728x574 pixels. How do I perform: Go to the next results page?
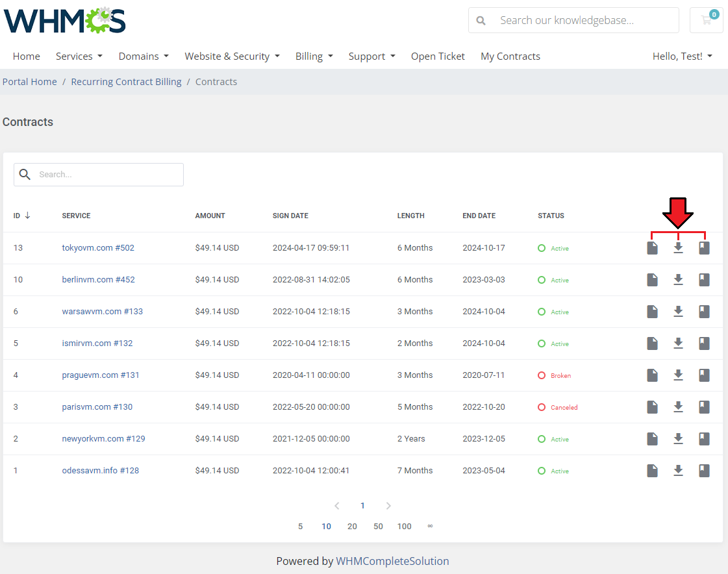click(388, 506)
